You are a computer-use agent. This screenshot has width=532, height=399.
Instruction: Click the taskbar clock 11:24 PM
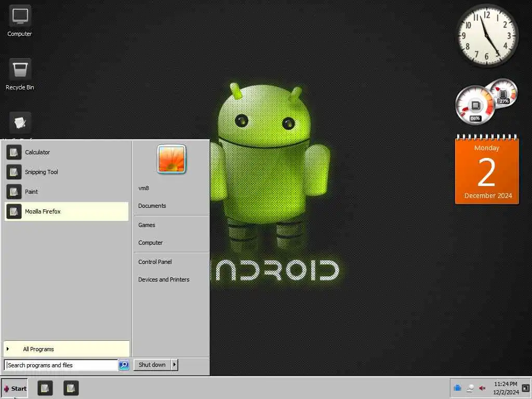tap(506, 388)
